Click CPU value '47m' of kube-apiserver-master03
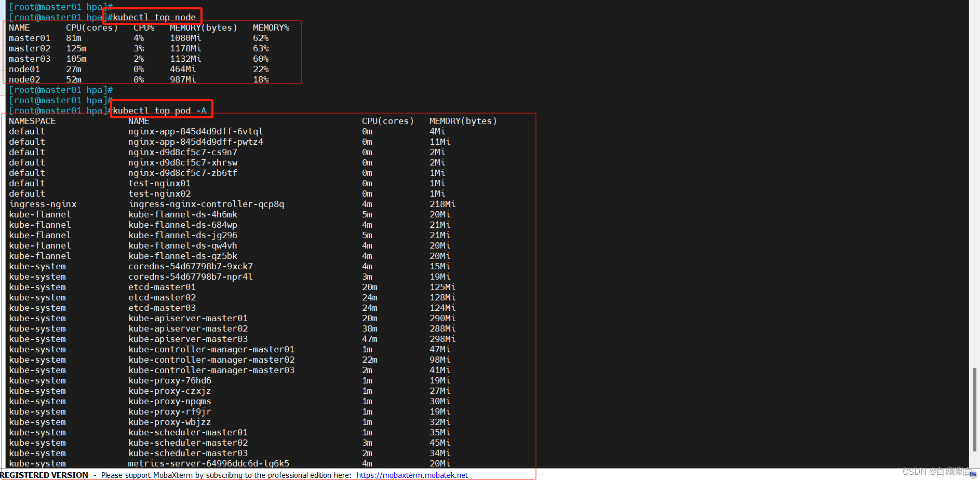The height and width of the screenshot is (481, 980). [x=370, y=339]
